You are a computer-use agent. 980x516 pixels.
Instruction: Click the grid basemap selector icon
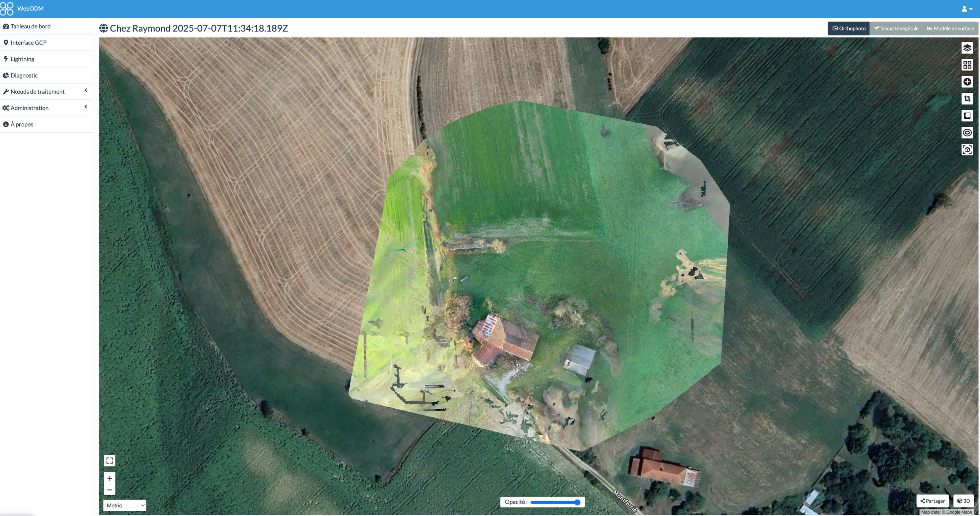[967, 65]
